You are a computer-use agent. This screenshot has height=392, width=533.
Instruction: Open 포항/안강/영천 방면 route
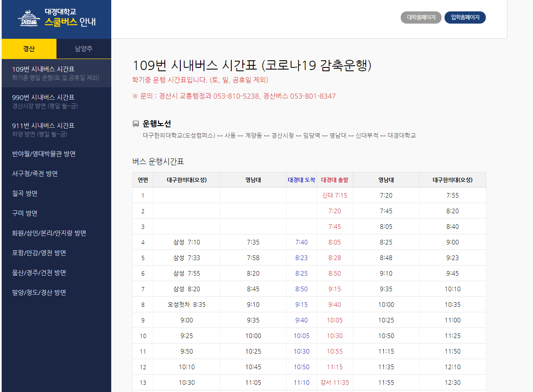pos(39,253)
